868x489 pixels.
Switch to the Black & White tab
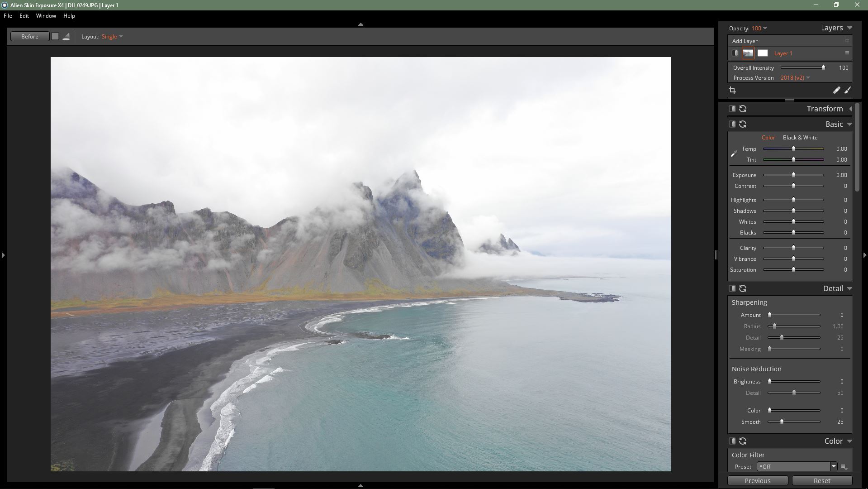[x=800, y=137]
